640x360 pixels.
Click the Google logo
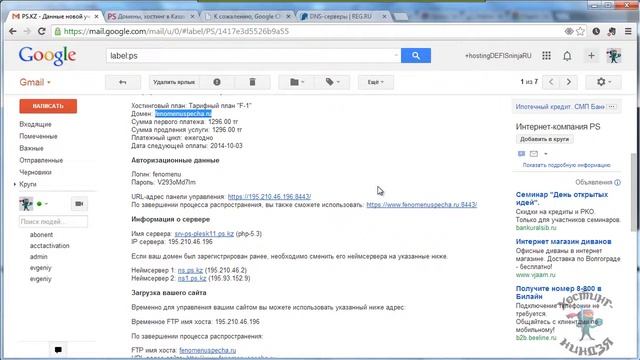click(x=47, y=56)
